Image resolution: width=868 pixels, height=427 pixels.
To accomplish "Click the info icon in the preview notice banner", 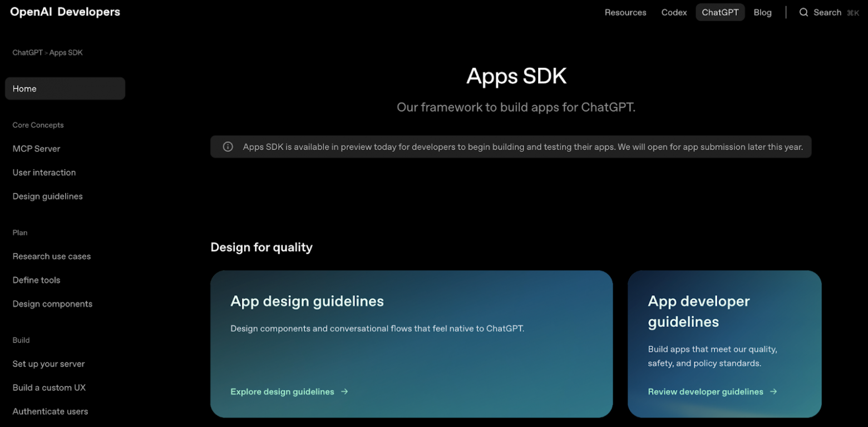I will (228, 146).
